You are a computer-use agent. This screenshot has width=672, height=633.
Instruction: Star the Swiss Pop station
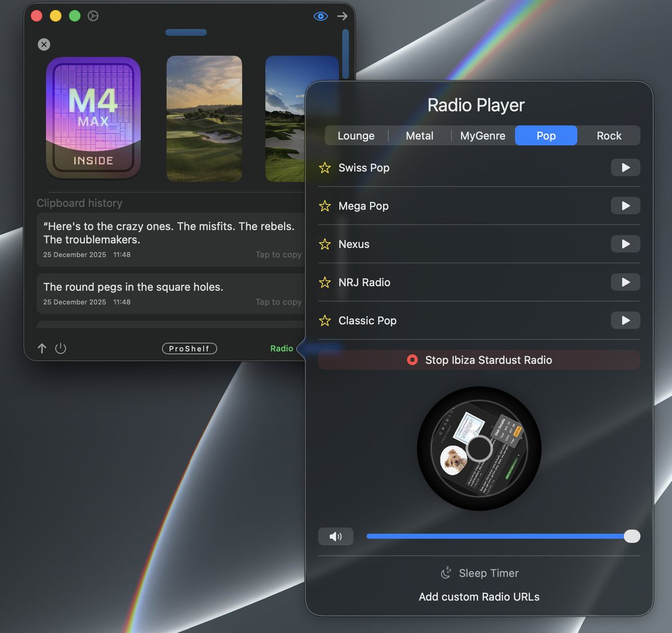click(325, 167)
